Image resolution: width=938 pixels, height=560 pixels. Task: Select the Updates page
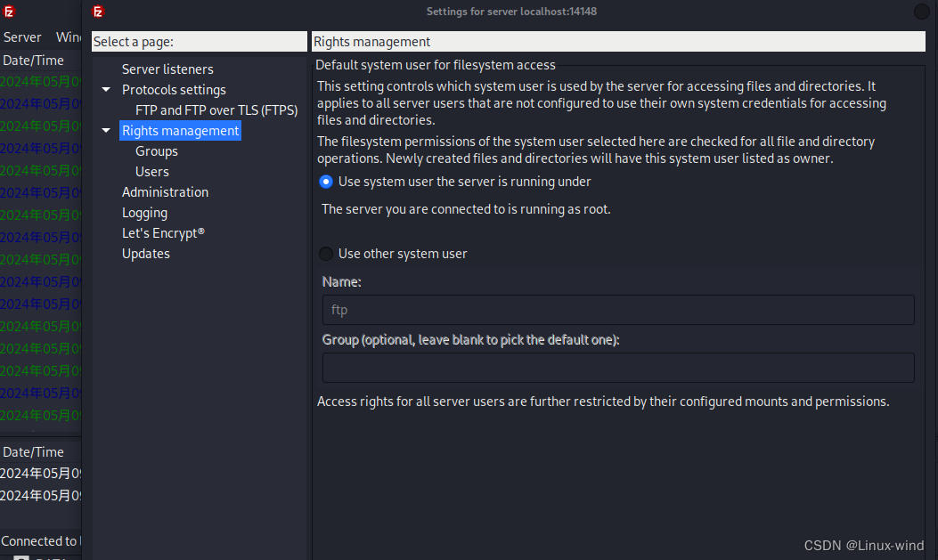click(x=145, y=253)
